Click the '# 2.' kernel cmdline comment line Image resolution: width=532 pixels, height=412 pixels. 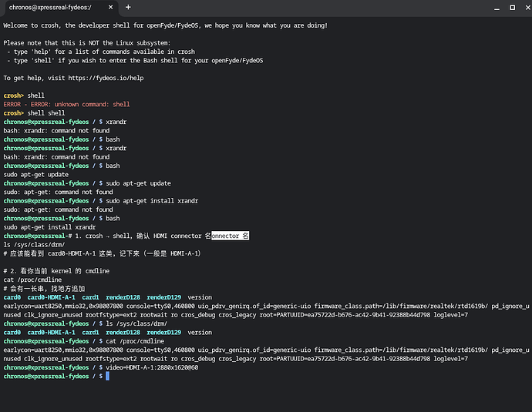click(56, 271)
